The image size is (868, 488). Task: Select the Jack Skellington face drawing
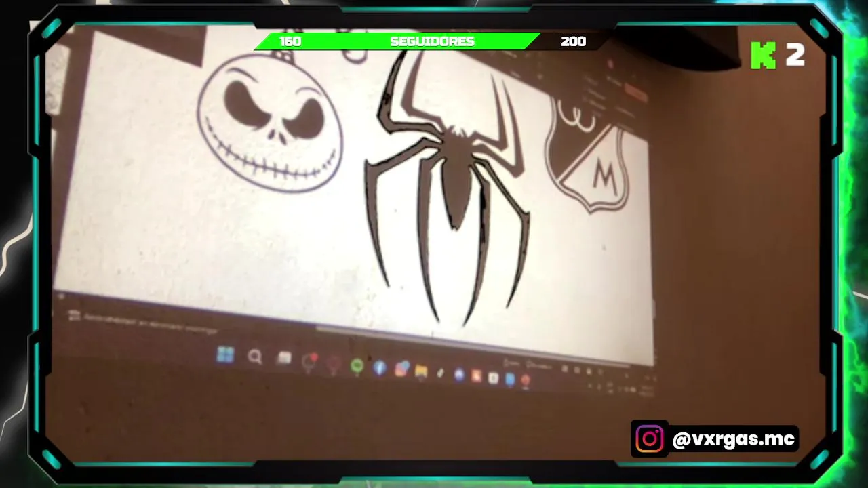coord(270,122)
